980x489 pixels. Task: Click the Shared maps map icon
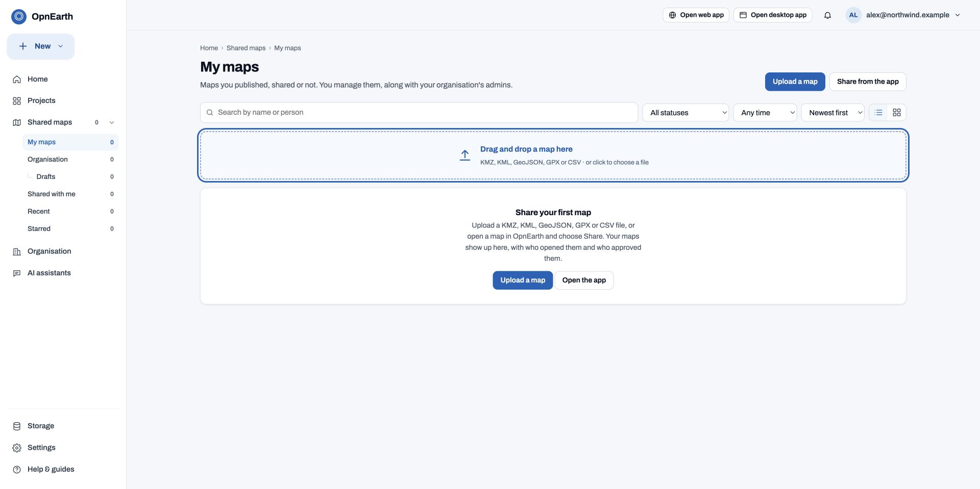[x=17, y=122]
